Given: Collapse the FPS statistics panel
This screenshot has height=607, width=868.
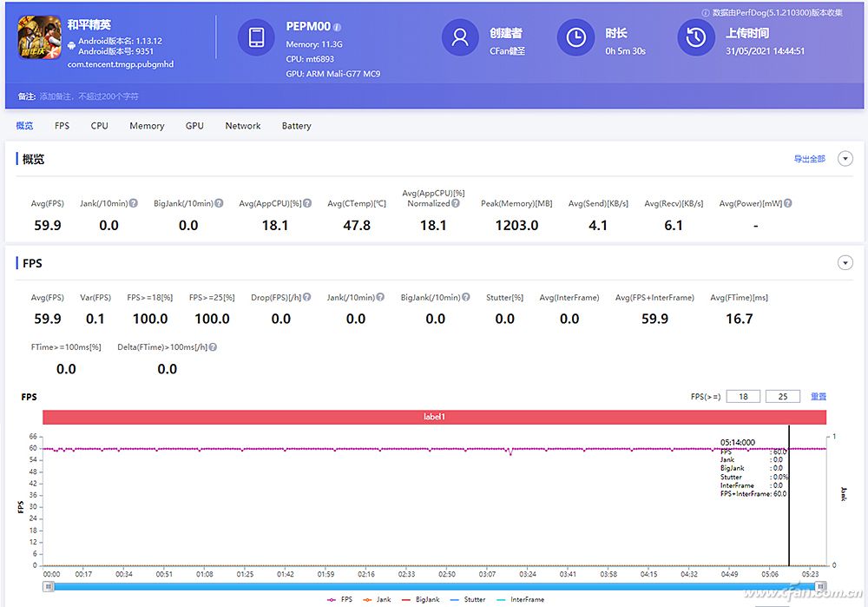Looking at the screenshot, I should (845, 262).
